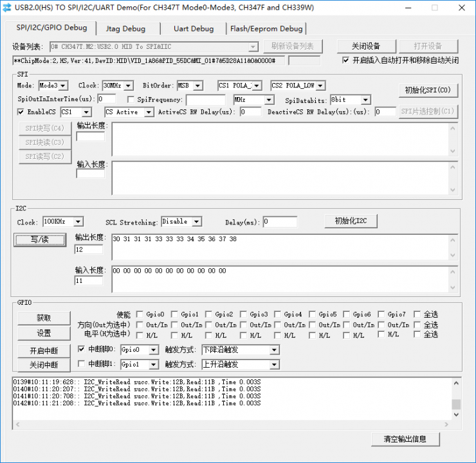
Task: Click log scrollbar up arrow
Action: coord(456,383)
